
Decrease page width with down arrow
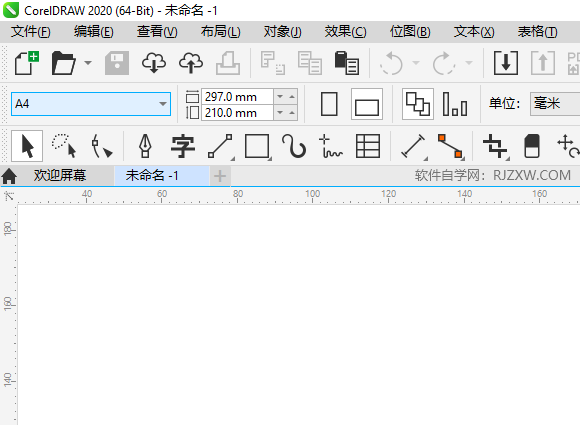pos(280,97)
